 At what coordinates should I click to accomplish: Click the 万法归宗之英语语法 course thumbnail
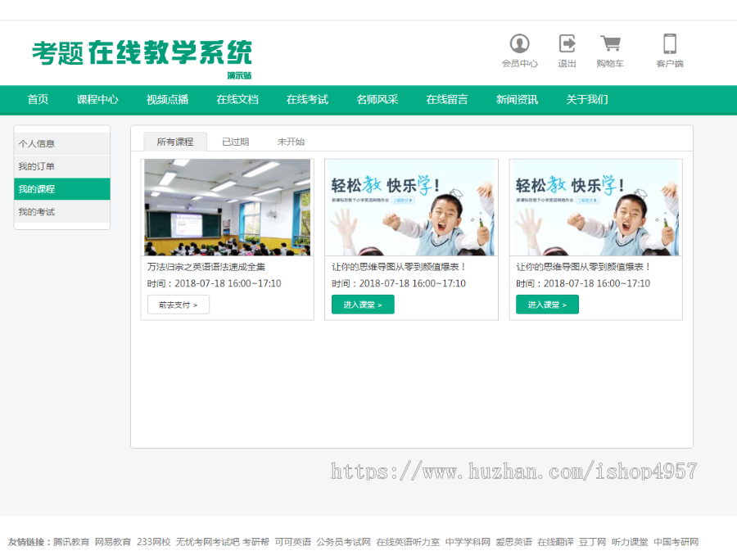pos(227,205)
